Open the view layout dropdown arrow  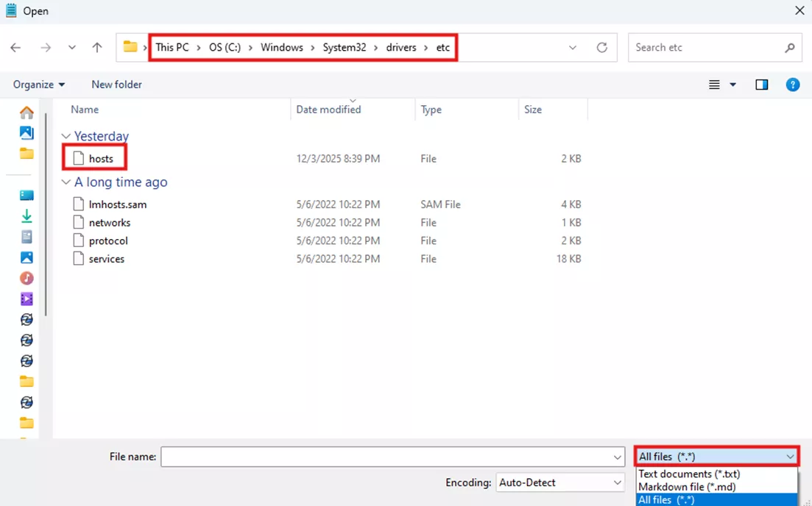point(732,85)
